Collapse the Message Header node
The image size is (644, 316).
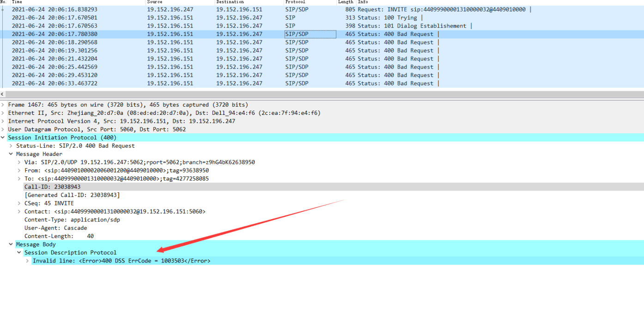(x=11, y=154)
